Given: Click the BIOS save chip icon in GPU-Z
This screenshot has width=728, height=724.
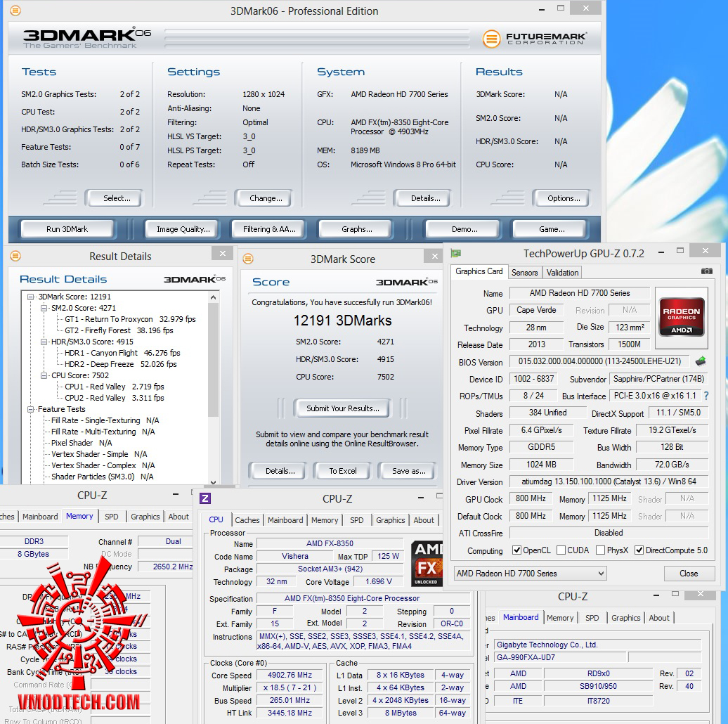Looking at the screenshot, I should [x=701, y=361].
